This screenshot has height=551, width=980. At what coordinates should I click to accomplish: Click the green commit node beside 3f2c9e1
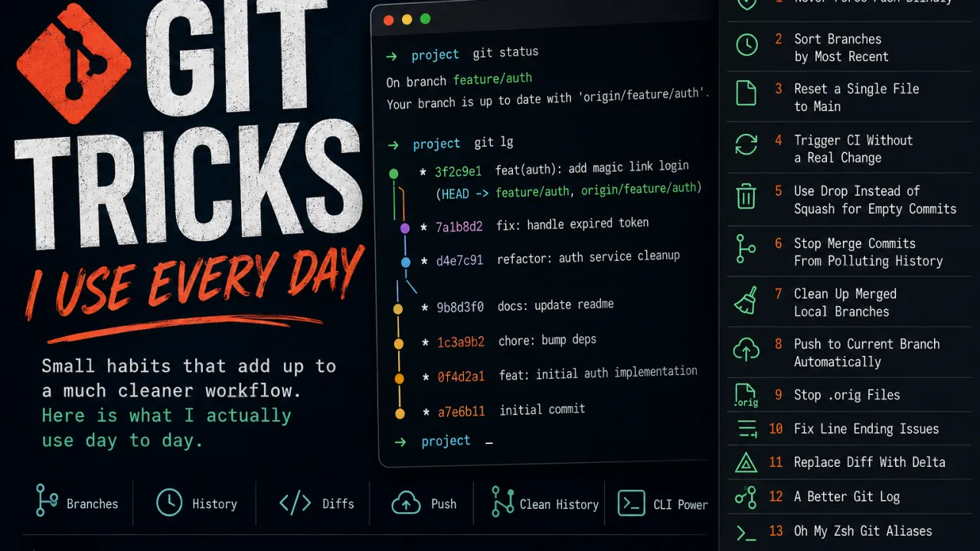click(394, 174)
